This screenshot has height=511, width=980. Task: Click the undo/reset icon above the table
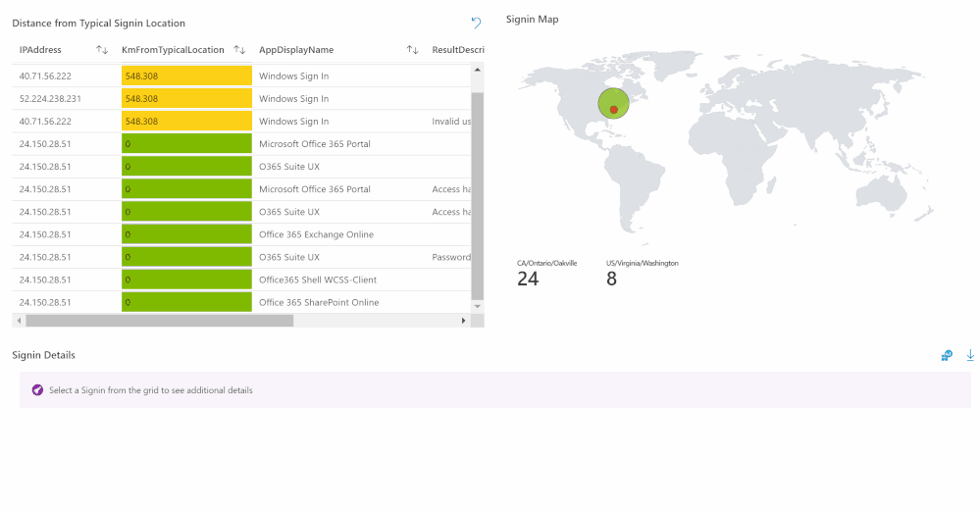[x=476, y=24]
